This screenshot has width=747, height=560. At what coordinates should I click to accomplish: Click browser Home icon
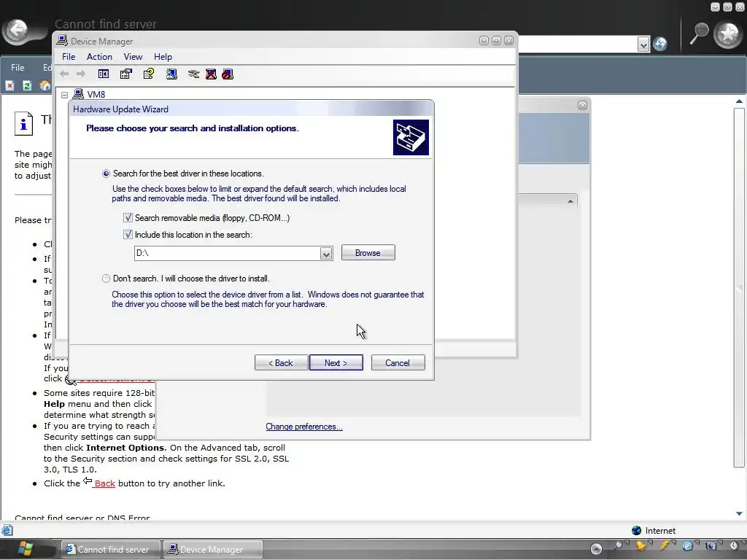pyautogui.click(x=44, y=86)
